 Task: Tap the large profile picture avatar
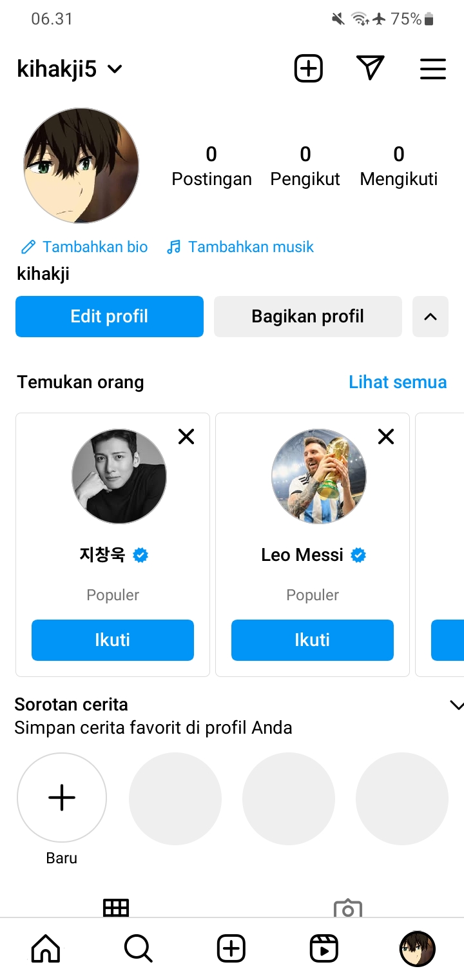pyautogui.click(x=81, y=166)
